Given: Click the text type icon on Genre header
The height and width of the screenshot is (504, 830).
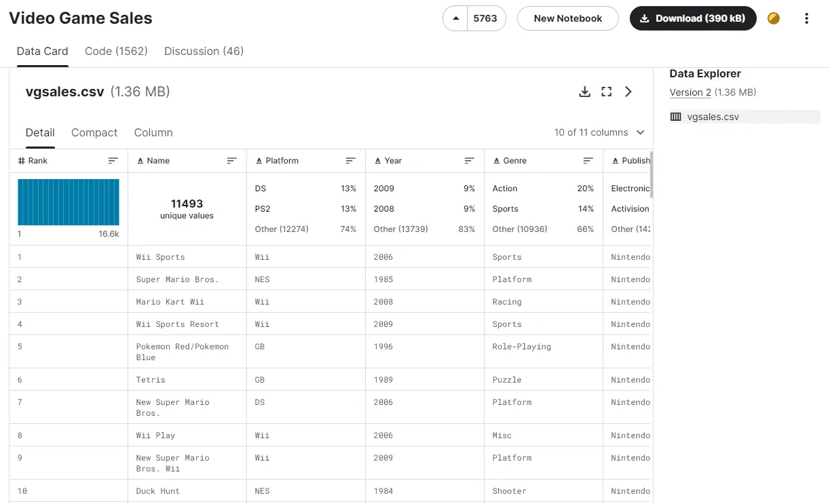Looking at the screenshot, I should [497, 161].
